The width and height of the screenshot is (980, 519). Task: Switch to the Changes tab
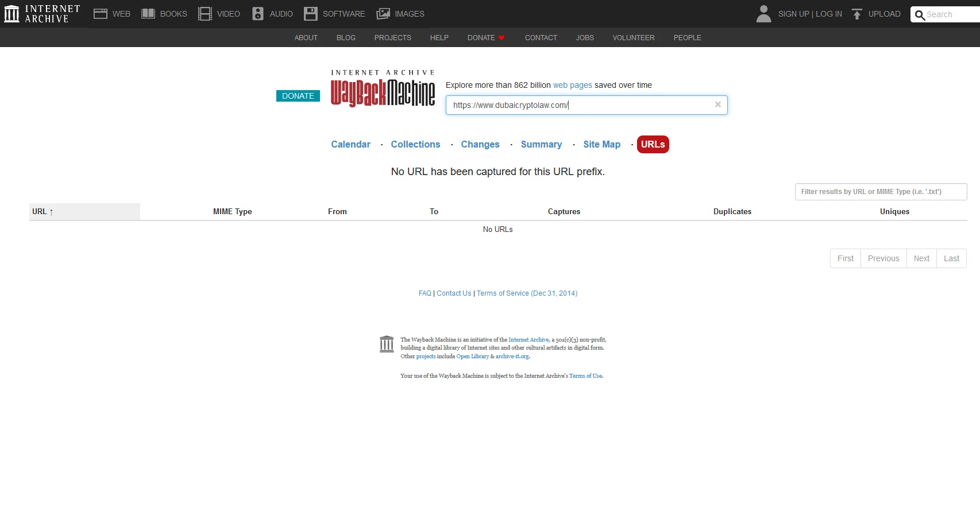(x=480, y=144)
